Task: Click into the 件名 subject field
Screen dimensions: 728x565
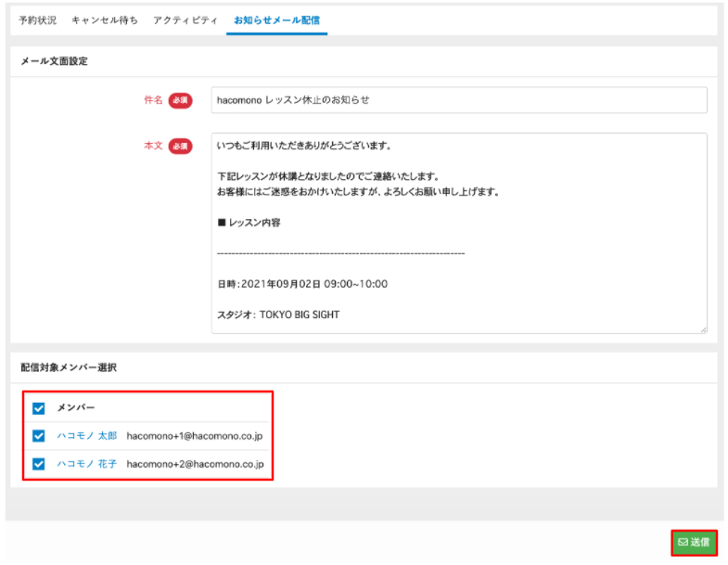Action: click(x=459, y=100)
